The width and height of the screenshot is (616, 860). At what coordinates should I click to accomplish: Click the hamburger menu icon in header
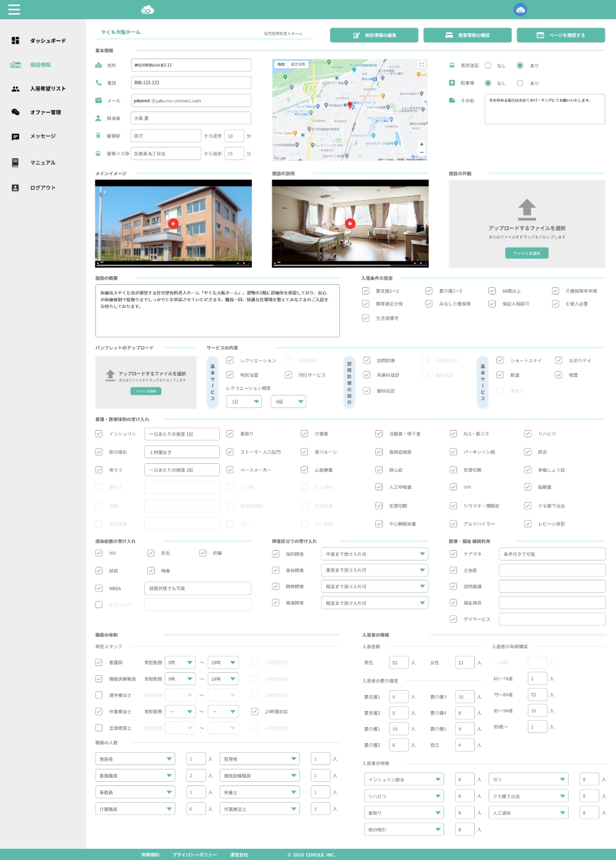pyautogui.click(x=14, y=9)
